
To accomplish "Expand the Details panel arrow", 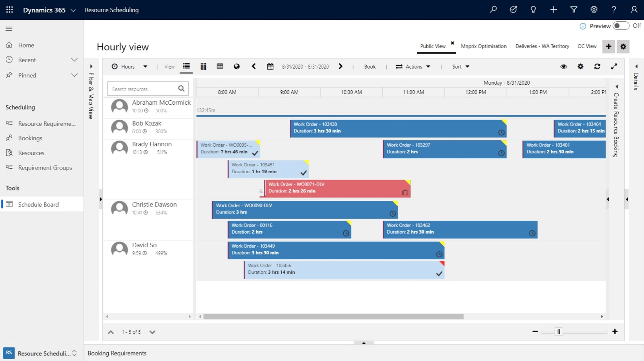I will click(x=636, y=66).
